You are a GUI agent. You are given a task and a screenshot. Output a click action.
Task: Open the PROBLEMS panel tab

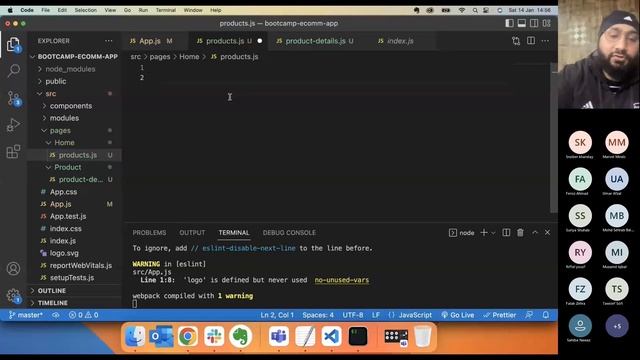click(149, 233)
